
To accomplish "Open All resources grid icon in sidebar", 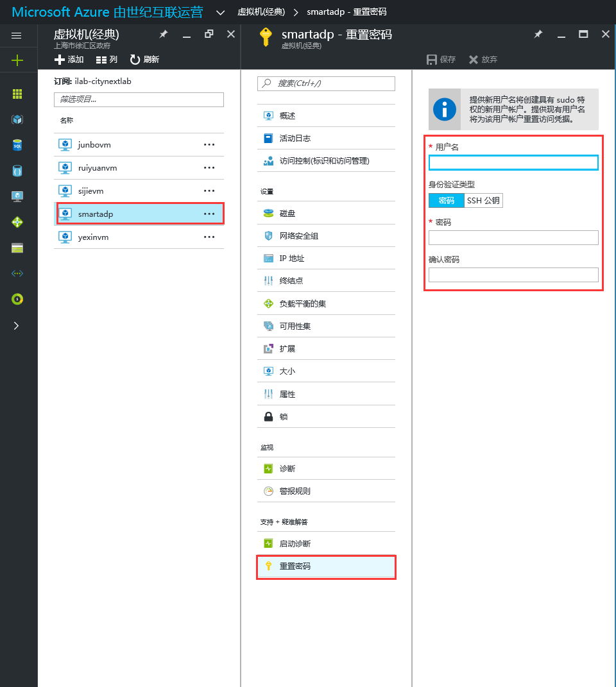I will pos(17,94).
